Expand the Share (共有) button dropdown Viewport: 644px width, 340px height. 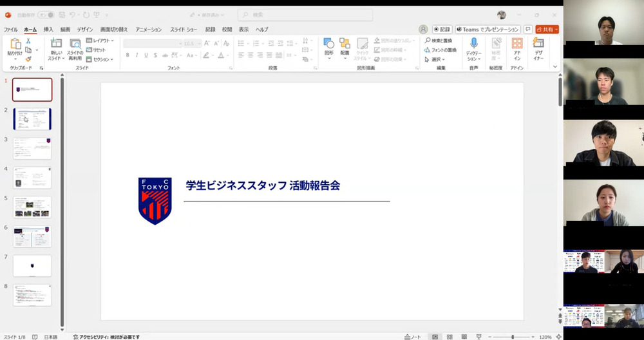pos(556,30)
